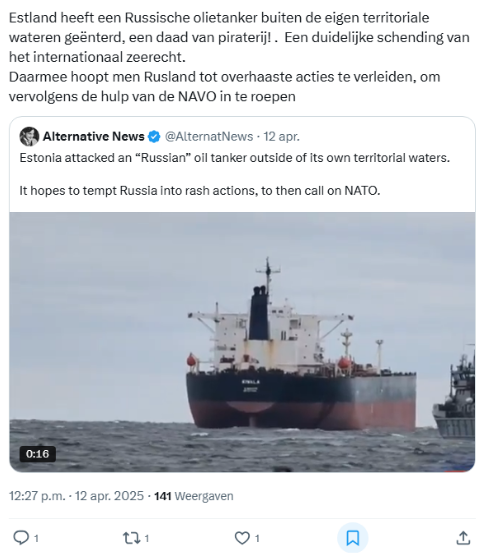
Task: Click the reply speech bubble icon
Action: 21,538
